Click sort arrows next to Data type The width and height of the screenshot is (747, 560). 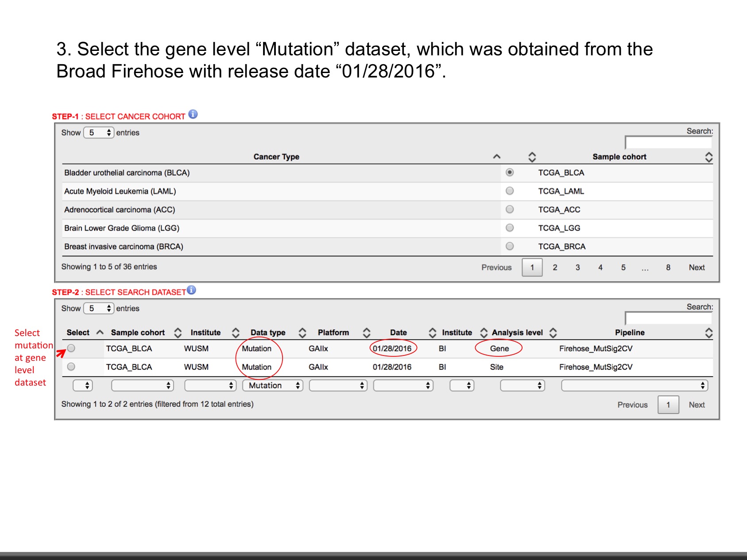302,333
